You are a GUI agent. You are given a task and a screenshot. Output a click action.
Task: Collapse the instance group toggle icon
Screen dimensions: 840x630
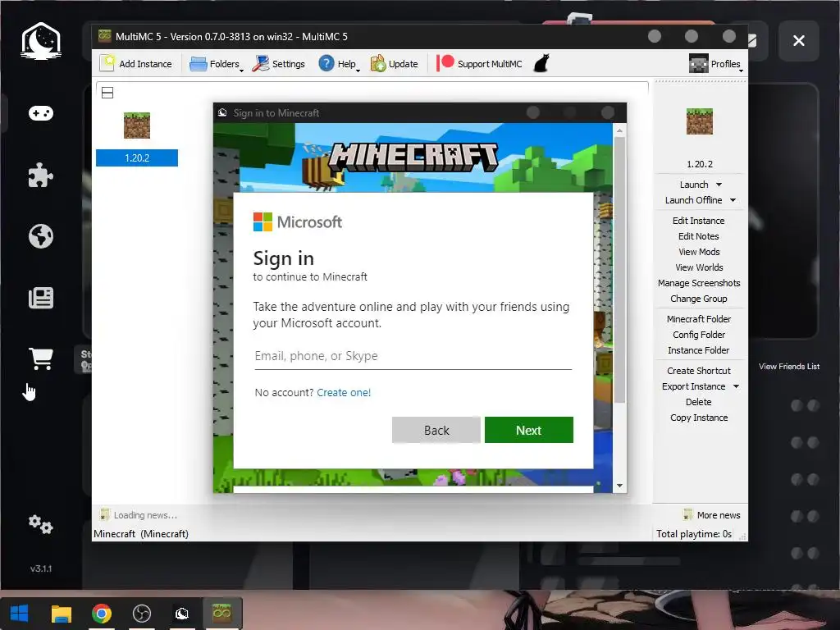pyautogui.click(x=107, y=93)
